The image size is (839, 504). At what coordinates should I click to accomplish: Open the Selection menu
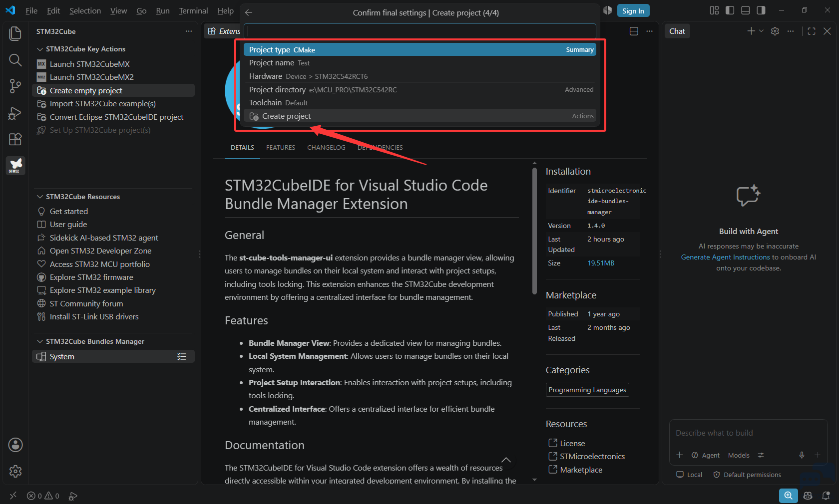[x=85, y=10]
